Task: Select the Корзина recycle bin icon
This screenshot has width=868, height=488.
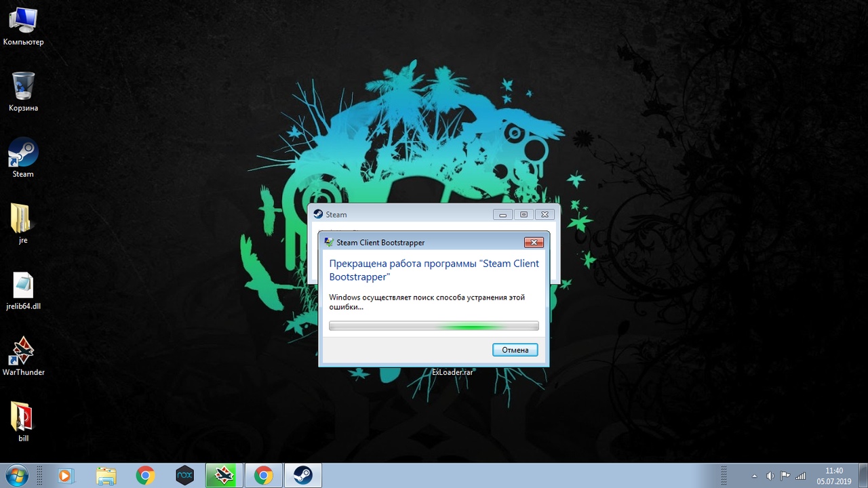Action: click(x=23, y=92)
